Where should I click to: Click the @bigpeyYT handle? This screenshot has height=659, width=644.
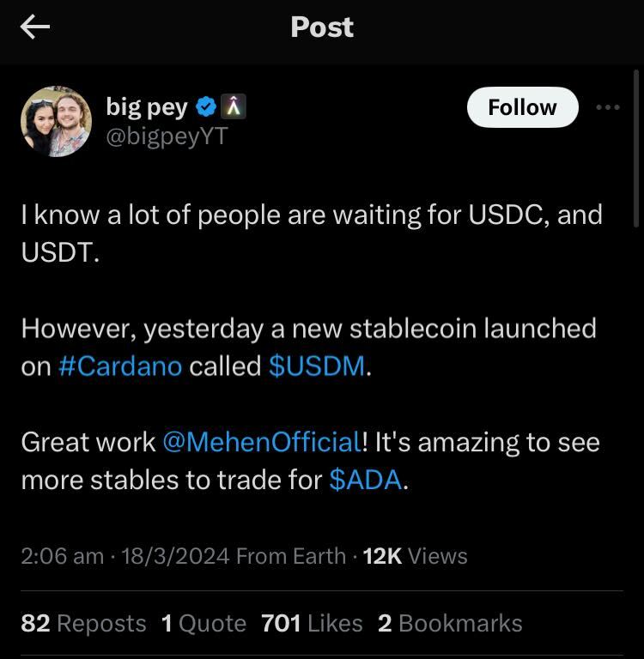pyautogui.click(x=166, y=137)
